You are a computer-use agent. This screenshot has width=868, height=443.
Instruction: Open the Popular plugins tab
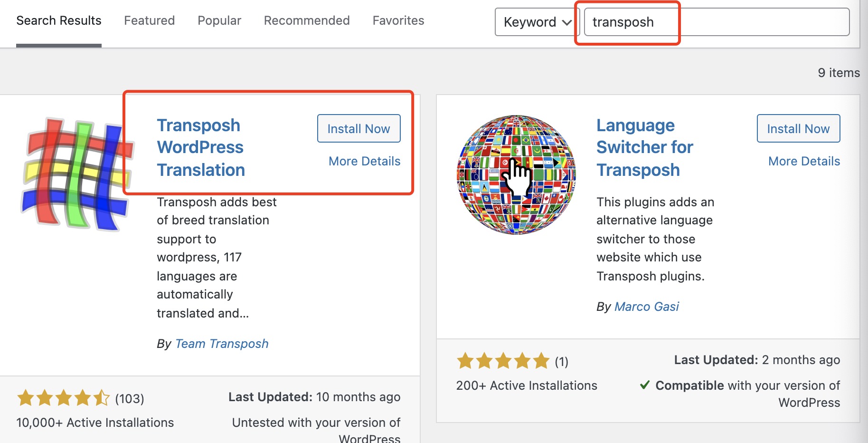click(219, 20)
